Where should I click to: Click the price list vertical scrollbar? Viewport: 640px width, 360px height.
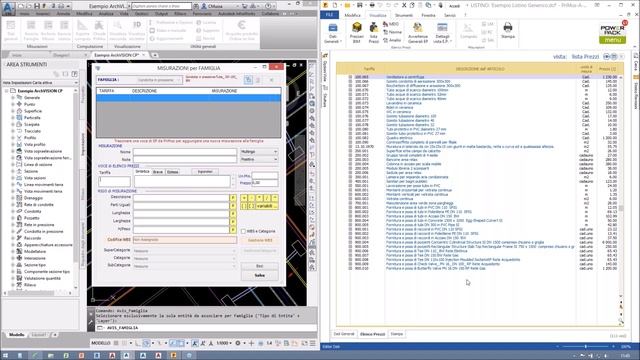point(621,186)
